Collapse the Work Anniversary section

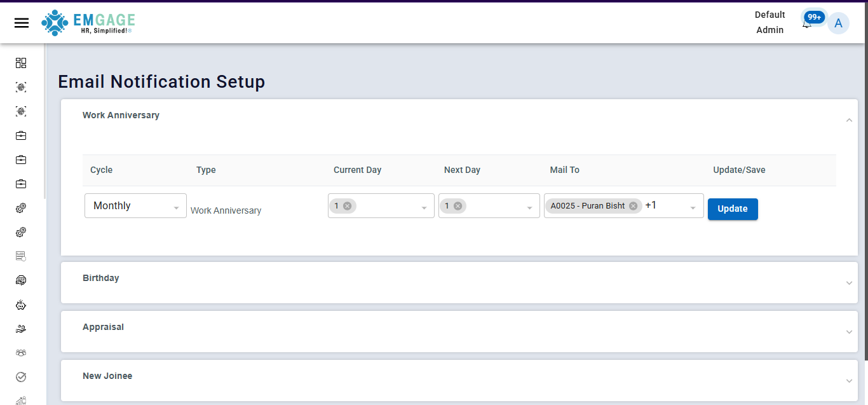pyautogui.click(x=849, y=120)
